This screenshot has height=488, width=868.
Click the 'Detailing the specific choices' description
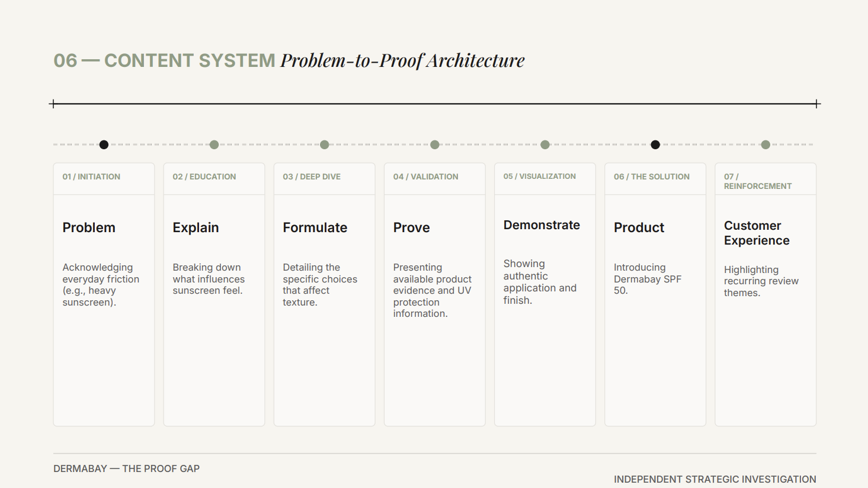[x=320, y=285]
